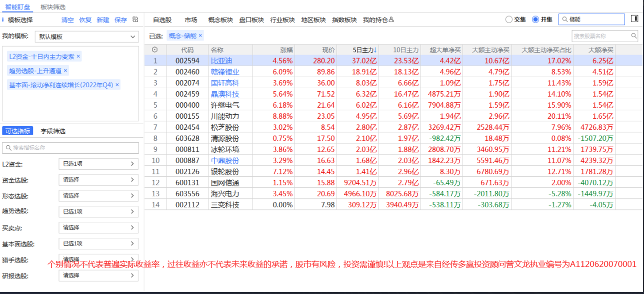This screenshot has width=644, height=294.
Task: Select the 许继电气 row name
Action: (225, 105)
